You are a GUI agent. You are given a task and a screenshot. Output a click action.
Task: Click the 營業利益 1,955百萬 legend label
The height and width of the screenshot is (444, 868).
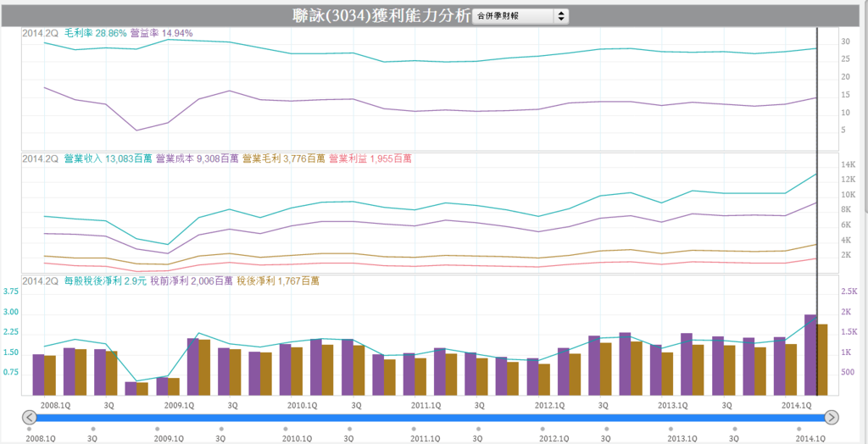(x=370, y=159)
